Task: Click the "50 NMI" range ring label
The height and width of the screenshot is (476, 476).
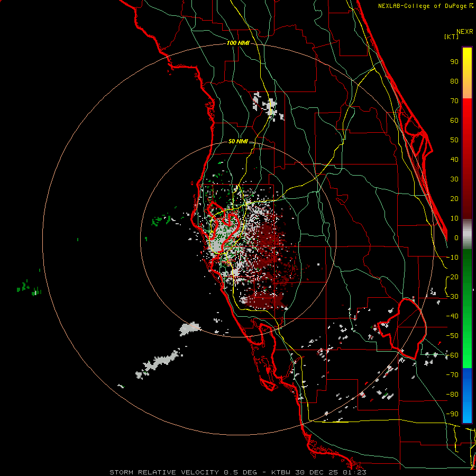Action: tap(238, 141)
